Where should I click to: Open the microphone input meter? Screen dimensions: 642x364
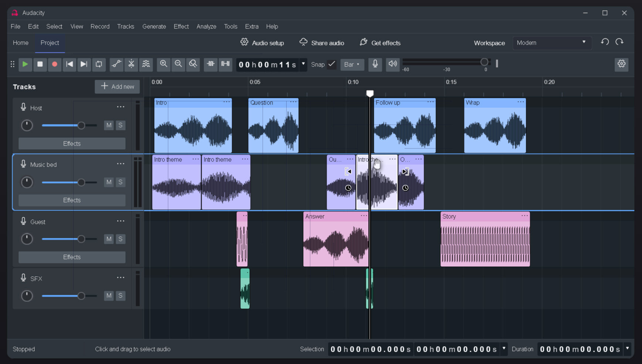[375, 64]
